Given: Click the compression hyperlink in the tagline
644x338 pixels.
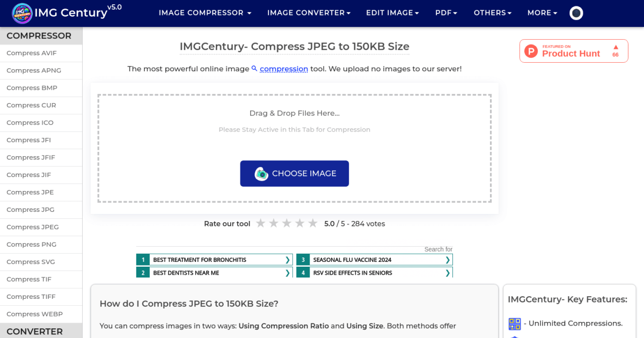Looking at the screenshot, I should pos(284,69).
